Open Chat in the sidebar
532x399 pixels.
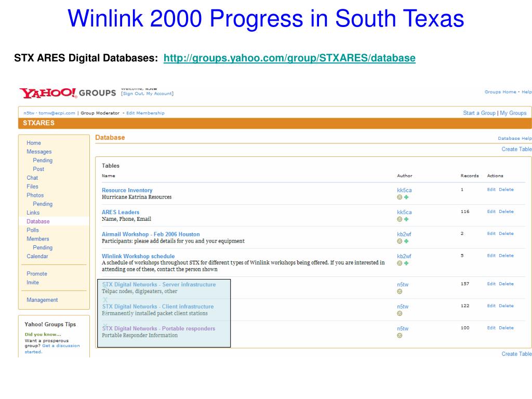32,178
